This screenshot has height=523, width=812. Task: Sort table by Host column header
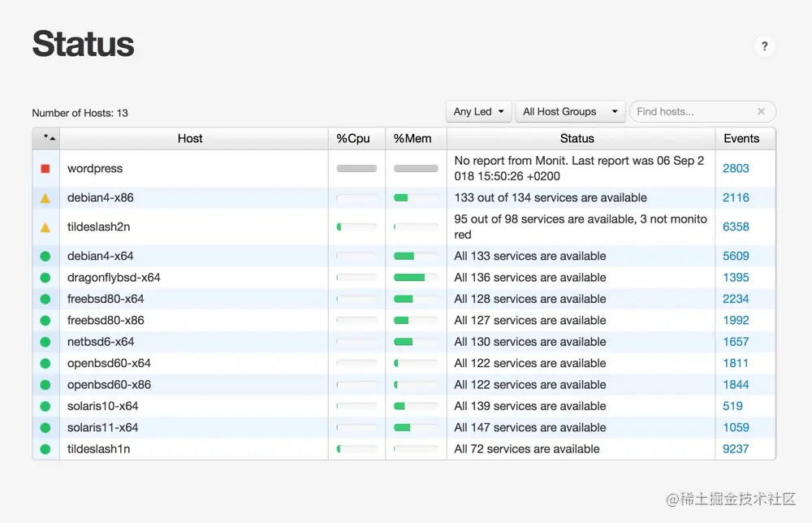[194, 138]
